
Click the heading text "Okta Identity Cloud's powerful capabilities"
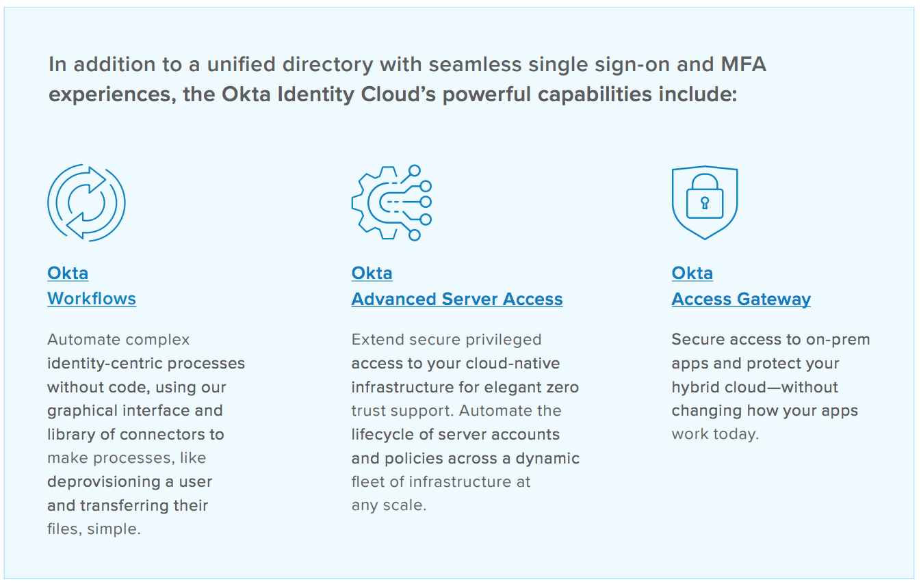437,94
